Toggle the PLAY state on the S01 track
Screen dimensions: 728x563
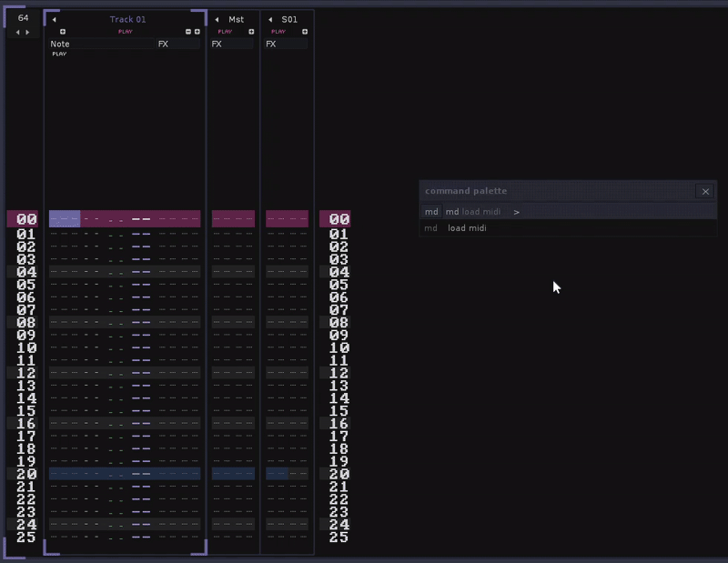[278, 32]
